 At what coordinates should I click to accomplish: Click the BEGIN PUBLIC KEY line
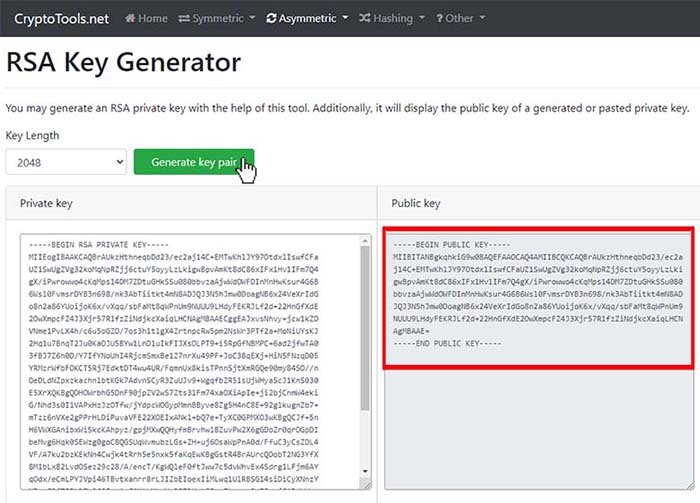tap(451, 245)
